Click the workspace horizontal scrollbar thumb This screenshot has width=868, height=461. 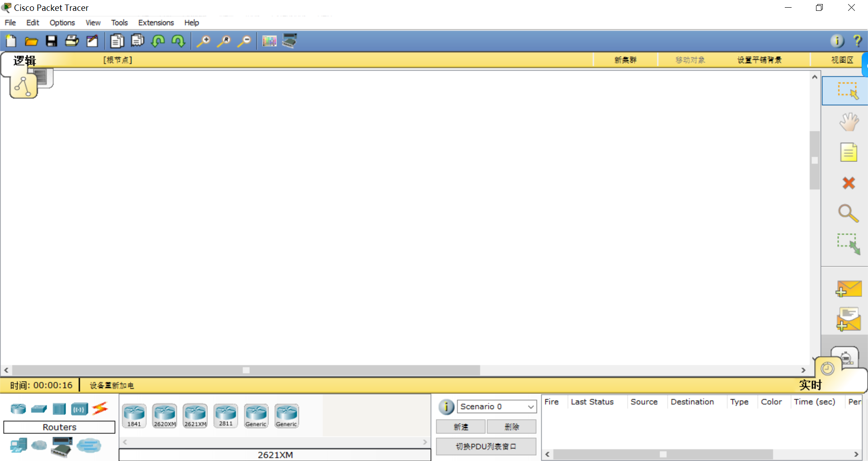click(246, 370)
